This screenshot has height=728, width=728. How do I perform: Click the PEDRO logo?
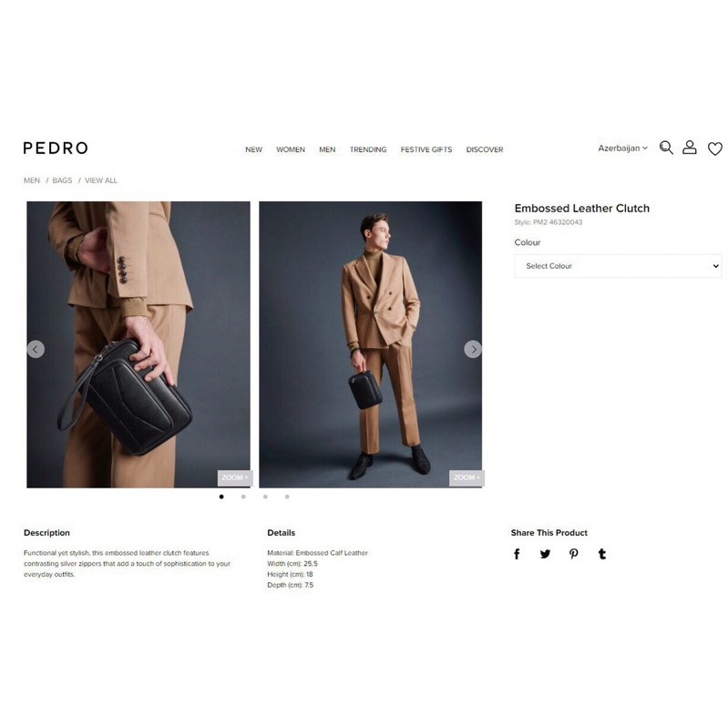(56, 149)
